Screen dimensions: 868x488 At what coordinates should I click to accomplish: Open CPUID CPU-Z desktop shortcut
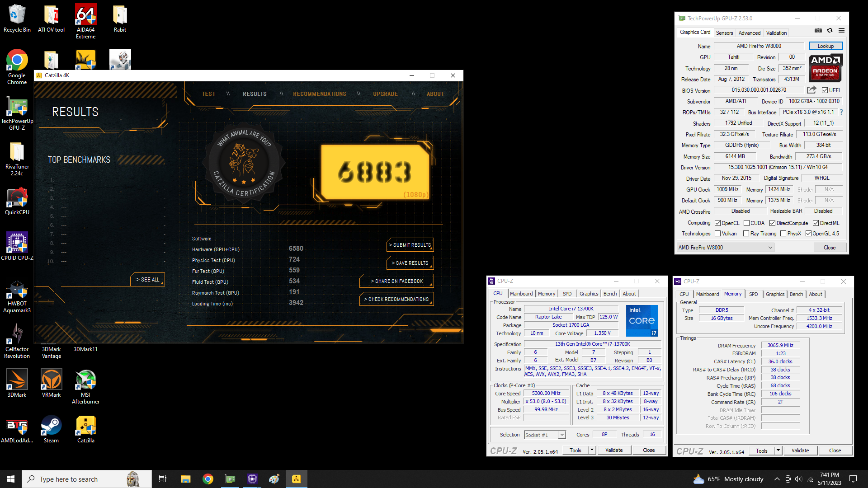(x=17, y=246)
